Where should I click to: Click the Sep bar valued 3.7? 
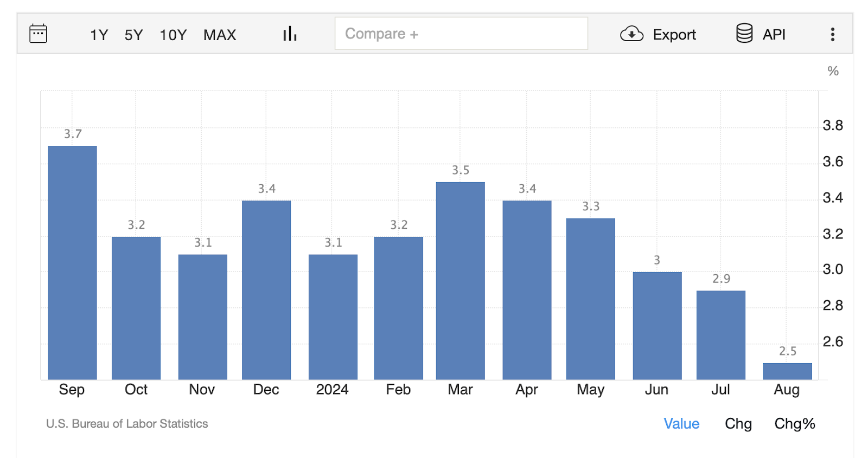click(73, 263)
